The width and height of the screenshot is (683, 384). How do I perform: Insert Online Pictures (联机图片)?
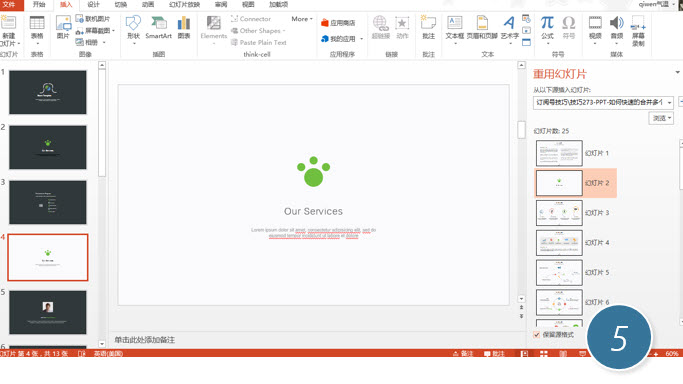[x=93, y=19]
